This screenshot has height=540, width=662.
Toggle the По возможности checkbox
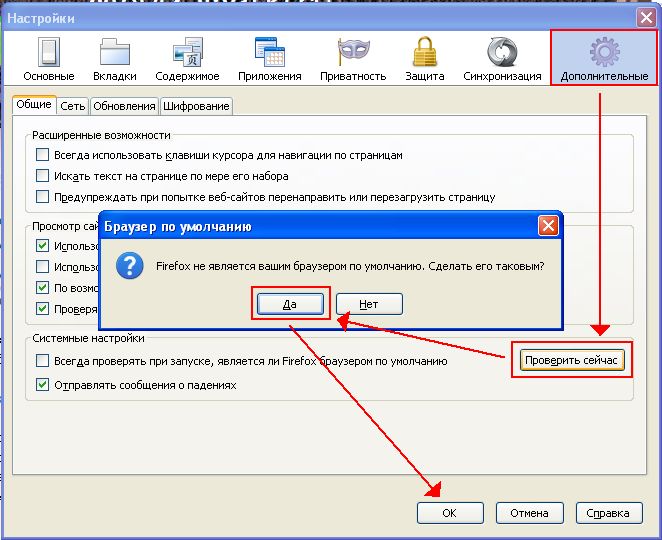(42, 288)
